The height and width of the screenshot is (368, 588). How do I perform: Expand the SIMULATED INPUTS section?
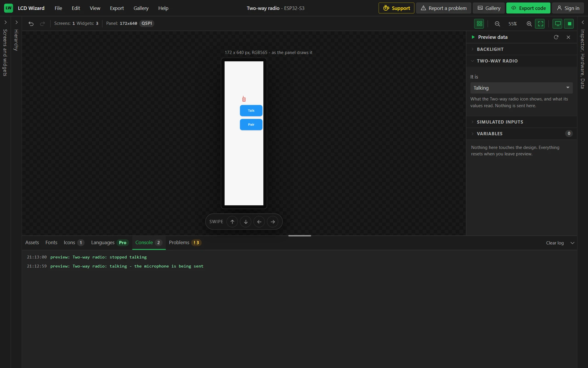point(521,122)
